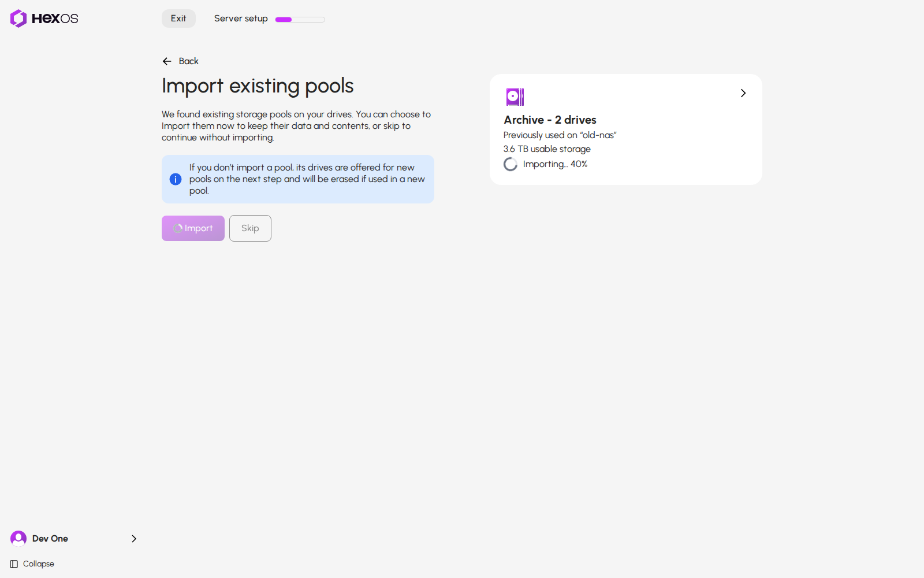Click the Import button
The width and height of the screenshot is (924, 578).
tap(193, 228)
